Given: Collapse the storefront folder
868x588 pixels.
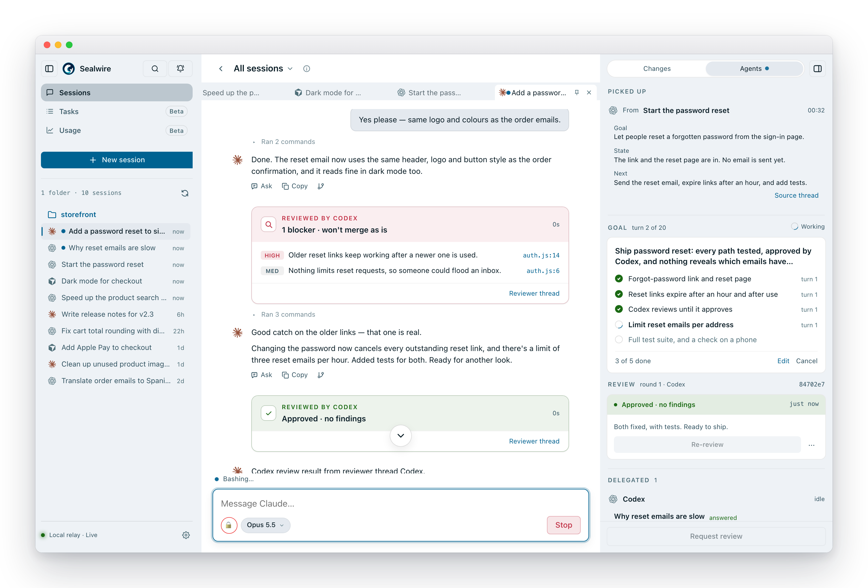Looking at the screenshot, I should [72, 215].
